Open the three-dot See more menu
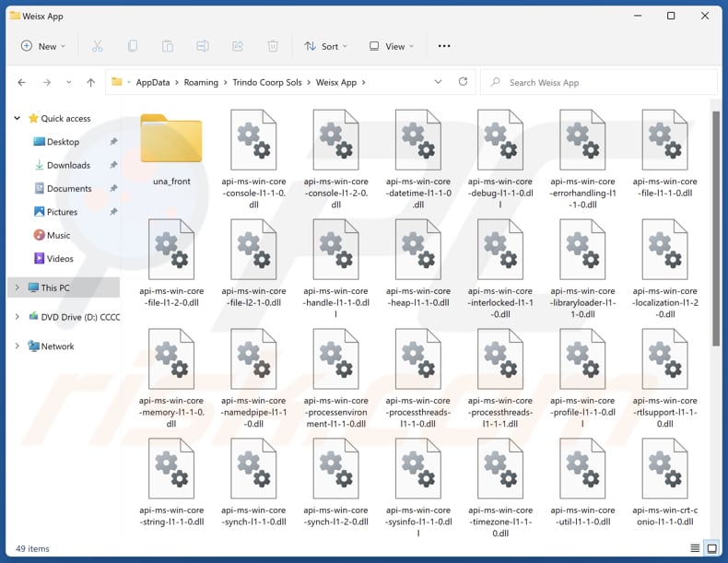The height and width of the screenshot is (563, 728). coord(444,46)
